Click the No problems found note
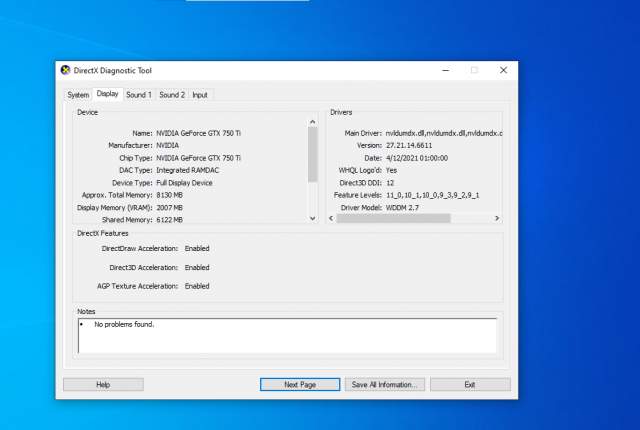Image resolution: width=640 pixels, height=430 pixels. (124, 324)
